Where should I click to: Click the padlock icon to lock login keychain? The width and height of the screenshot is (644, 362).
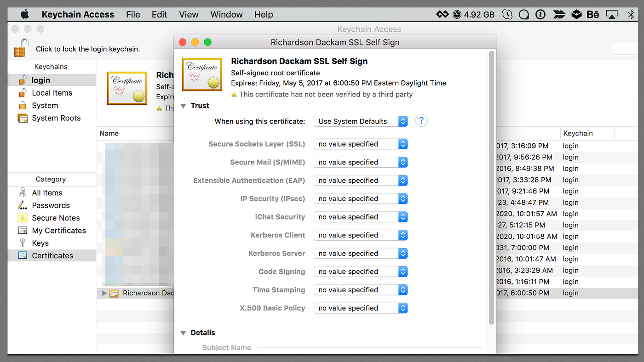21,48
